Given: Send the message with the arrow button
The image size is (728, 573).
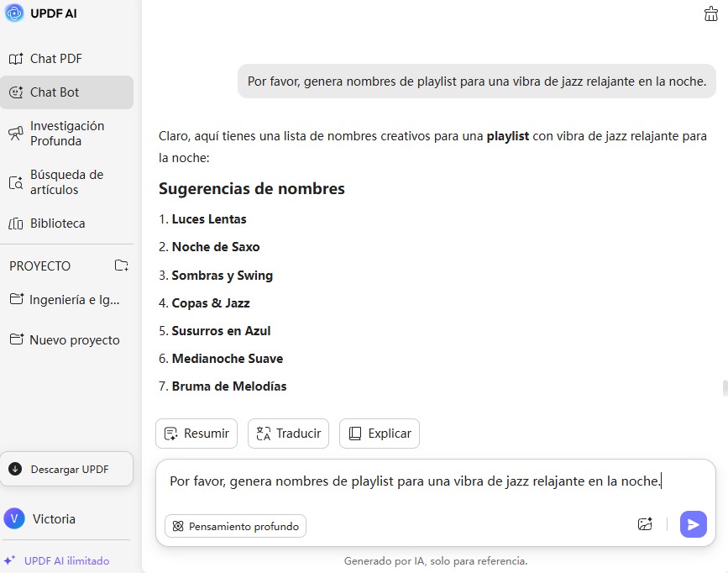Looking at the screenshot, I should tap(693, 524).
